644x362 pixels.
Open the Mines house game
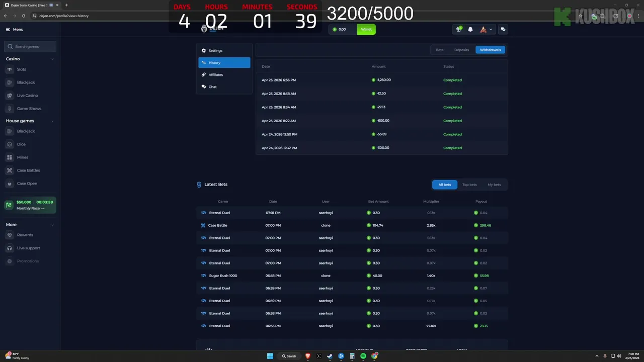coord(23,157)
